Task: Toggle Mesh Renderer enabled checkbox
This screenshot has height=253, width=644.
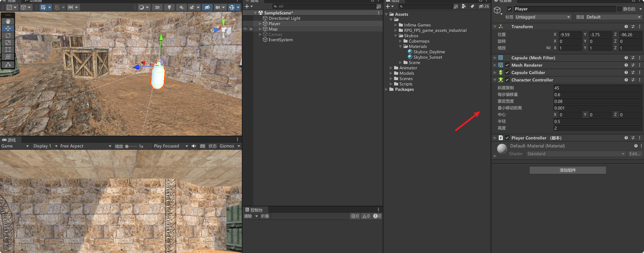Action: 507,65
